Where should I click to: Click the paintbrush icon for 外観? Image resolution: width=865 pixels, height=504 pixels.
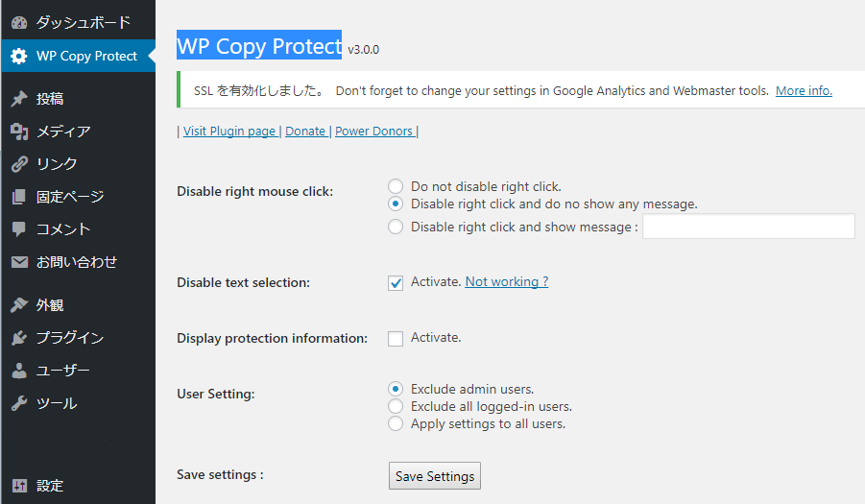[x=19, y=305]
